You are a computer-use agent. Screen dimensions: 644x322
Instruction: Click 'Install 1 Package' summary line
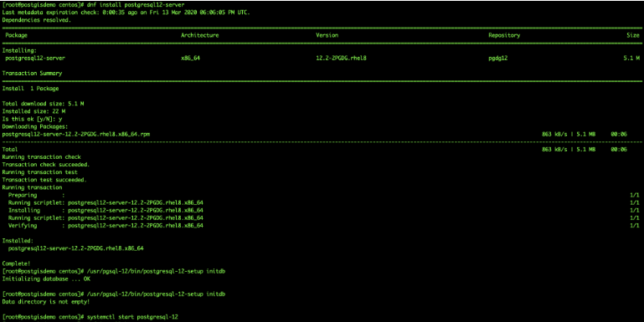coord(30,89)
